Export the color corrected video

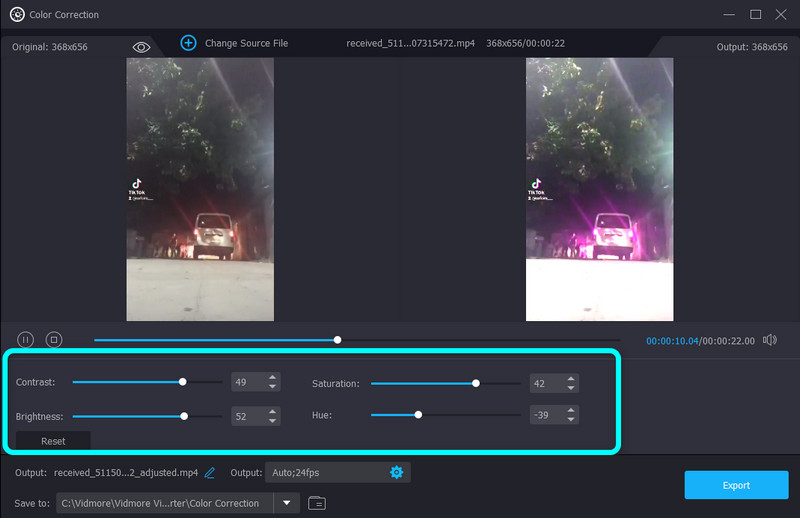(736, 485)
